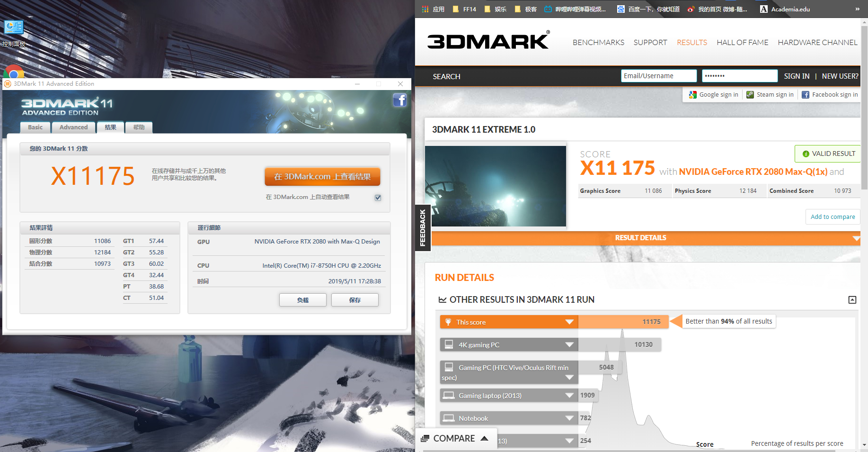This screenshot has width=868, height=452.
Task: Click the NEW USER? link
Action: [x=840, y=76]
